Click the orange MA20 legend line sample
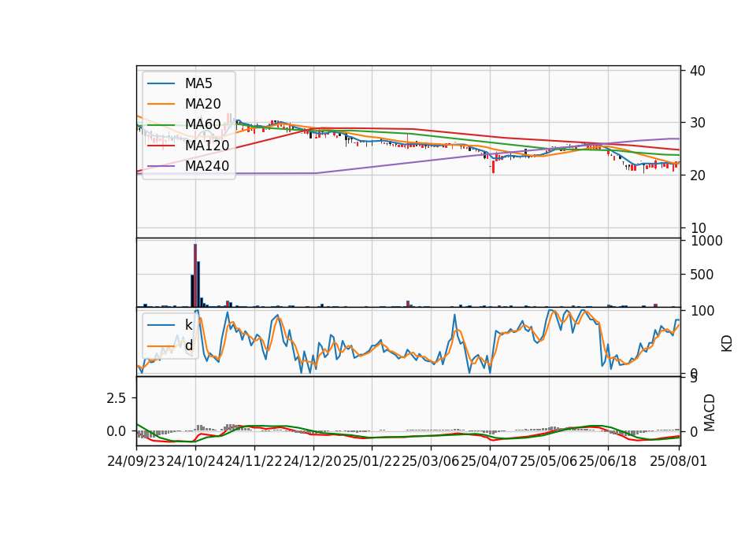 pyautogui.click(x=161, y=104)
